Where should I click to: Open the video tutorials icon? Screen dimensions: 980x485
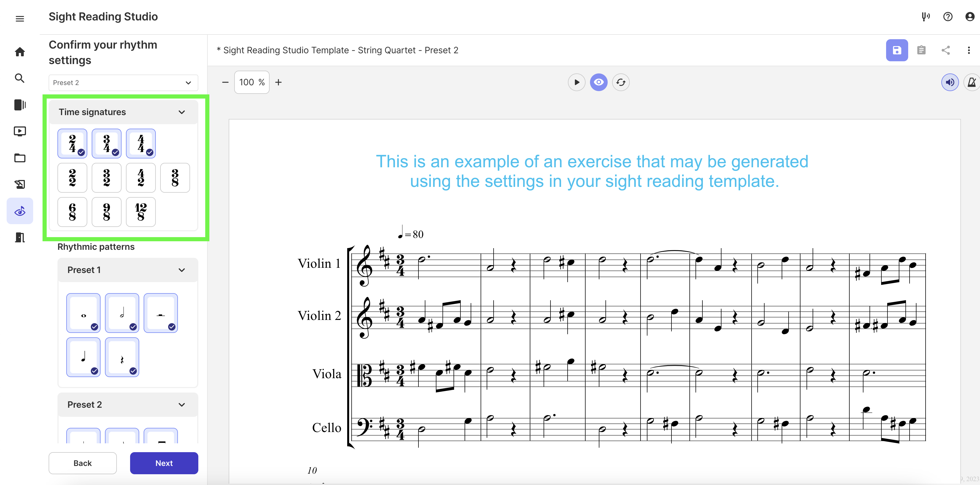click(20, 131)
